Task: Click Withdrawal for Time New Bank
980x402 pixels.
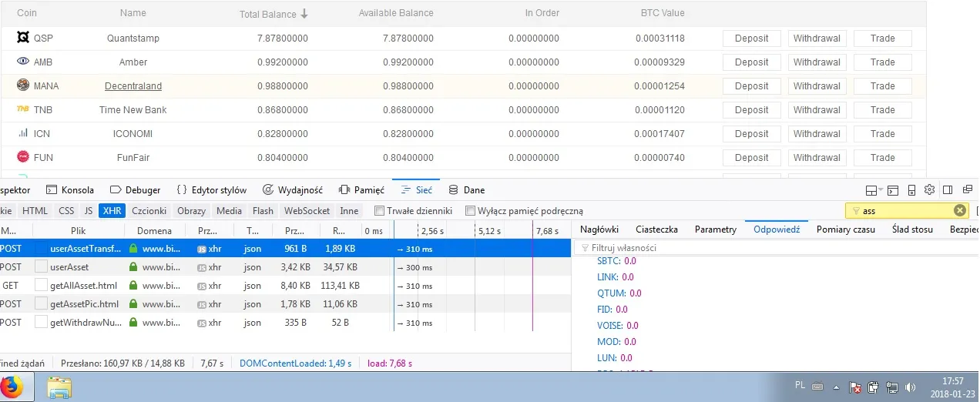Action: [x=817, y=110]
